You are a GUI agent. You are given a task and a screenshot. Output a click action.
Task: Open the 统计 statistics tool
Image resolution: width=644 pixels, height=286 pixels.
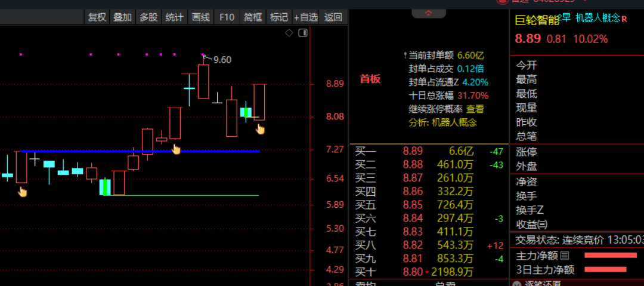[x=174, y=17]
